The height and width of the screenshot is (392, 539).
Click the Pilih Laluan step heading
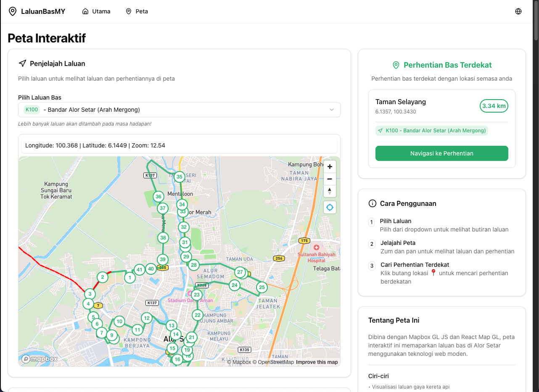(x=396, y=221)
